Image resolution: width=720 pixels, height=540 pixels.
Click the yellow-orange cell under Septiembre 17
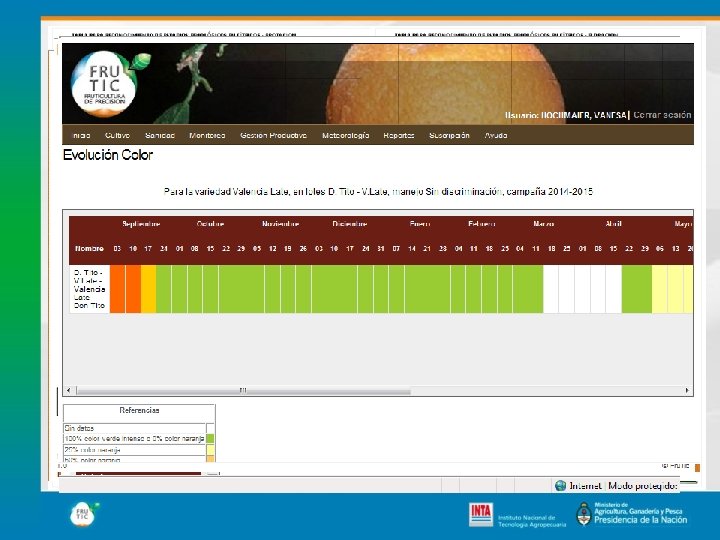tap(148, 289)
